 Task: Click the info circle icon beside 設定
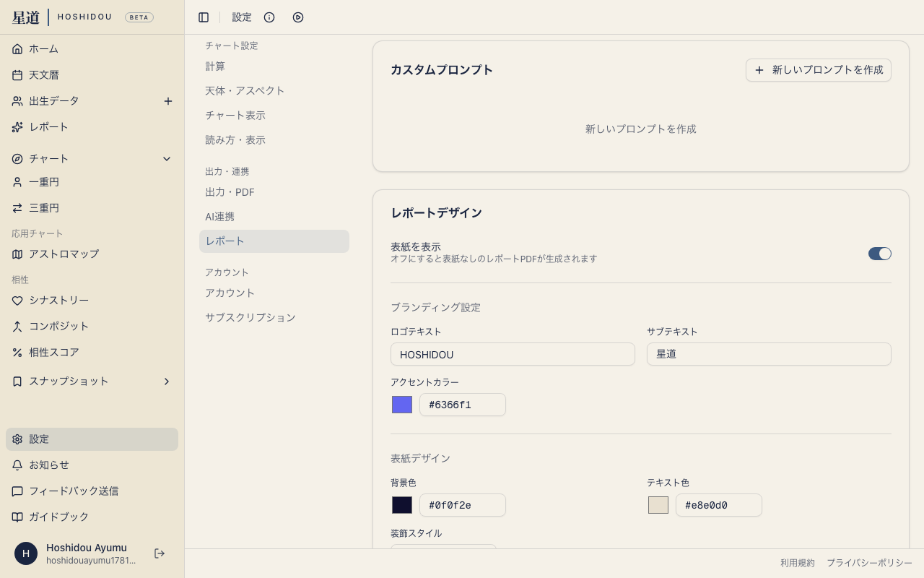click(x=269, y=17)
